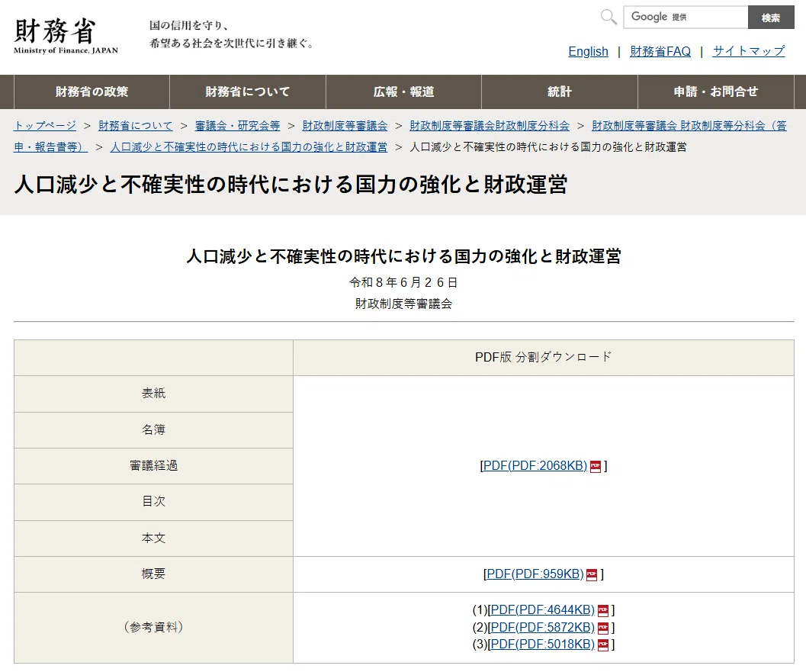The width and height of the screenshot is (806, 672).
Task: Click the magnifying glass search icon
Action: coord(609,17)
